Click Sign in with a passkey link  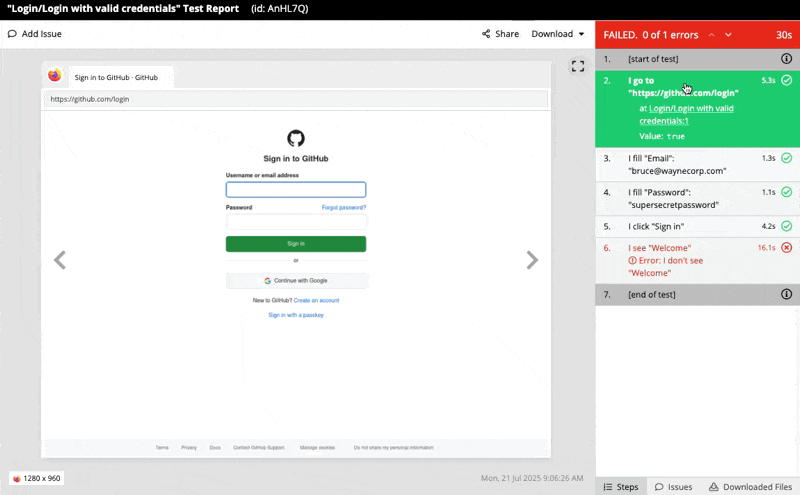(x=296, y=315)
